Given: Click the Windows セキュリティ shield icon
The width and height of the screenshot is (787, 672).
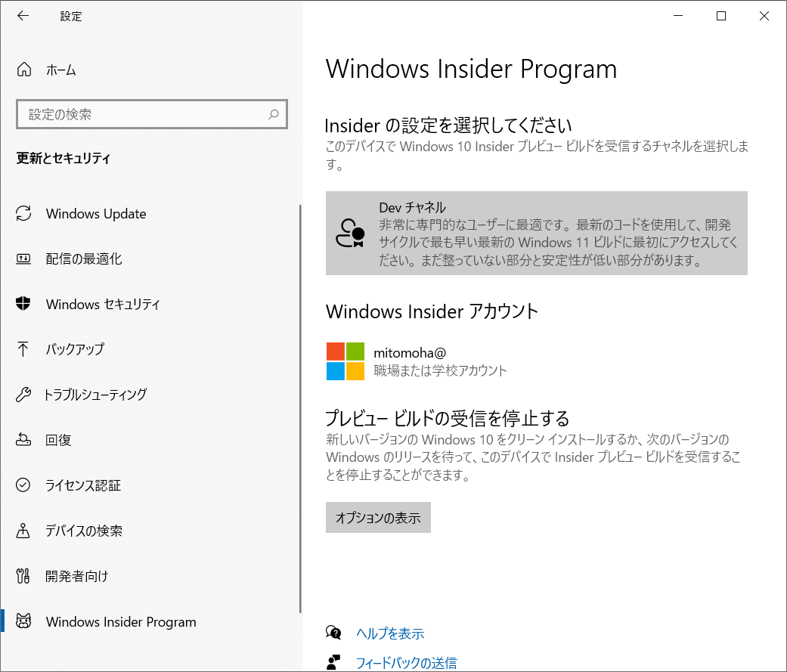Looking at the screenshot, I should (23, 304).
